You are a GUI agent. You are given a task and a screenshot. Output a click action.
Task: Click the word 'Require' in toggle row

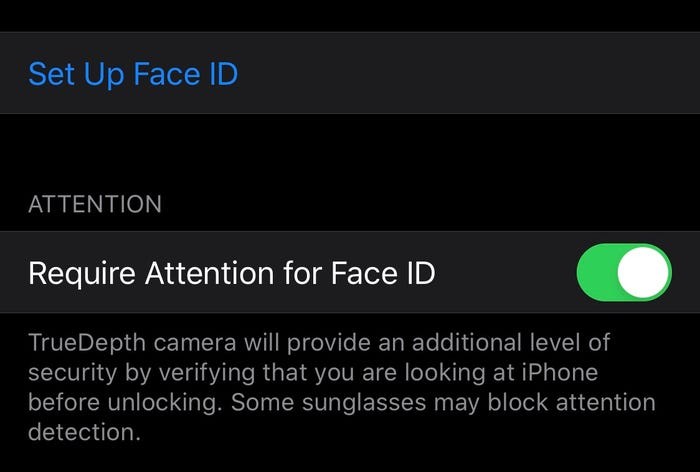pos(76,273)
